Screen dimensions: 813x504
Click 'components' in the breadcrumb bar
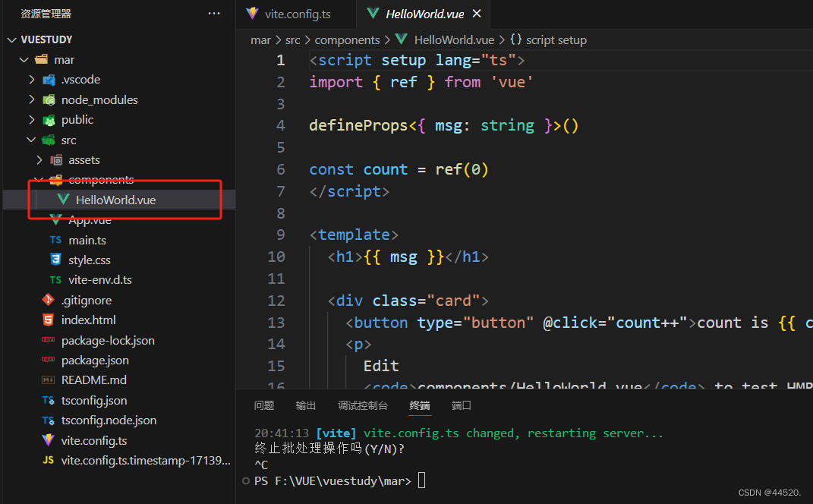(x=347, y=39)
